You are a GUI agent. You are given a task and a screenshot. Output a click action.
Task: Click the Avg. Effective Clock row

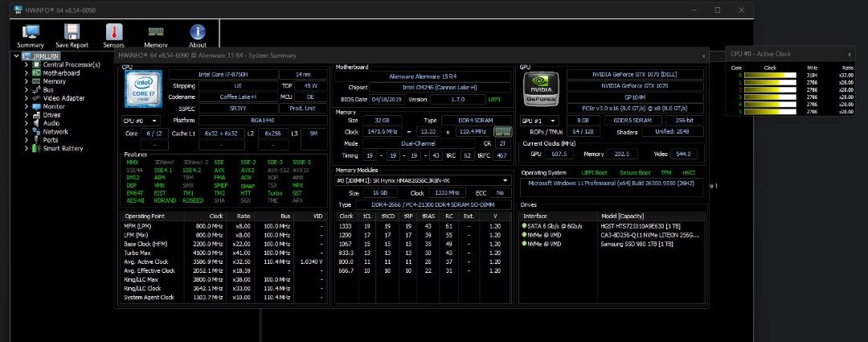pos(224,270)
